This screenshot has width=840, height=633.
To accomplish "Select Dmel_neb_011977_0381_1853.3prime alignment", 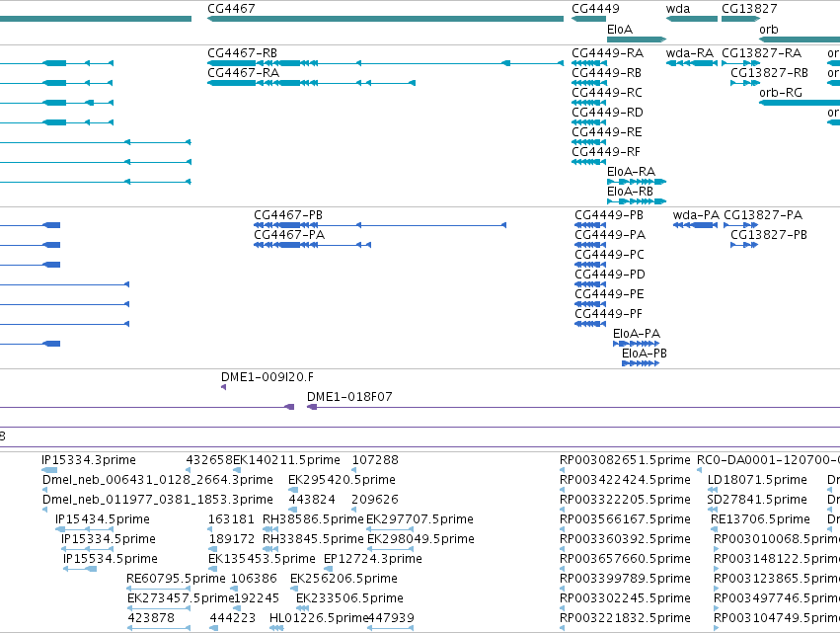I will [x=44, y=510].
